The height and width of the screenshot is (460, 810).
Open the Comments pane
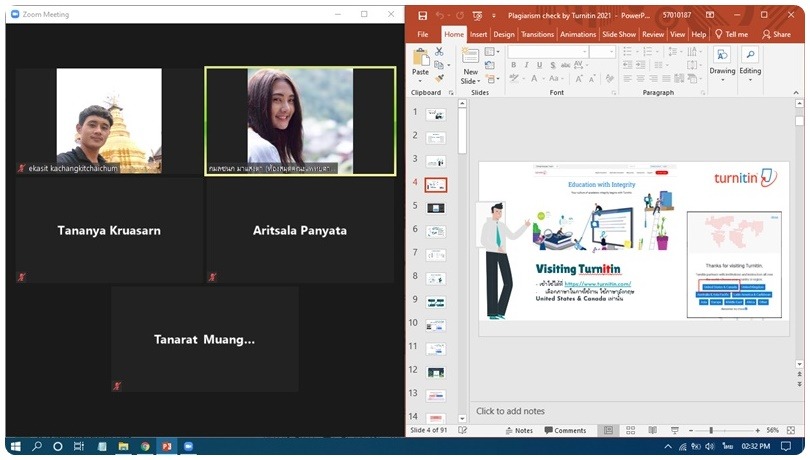564,430
